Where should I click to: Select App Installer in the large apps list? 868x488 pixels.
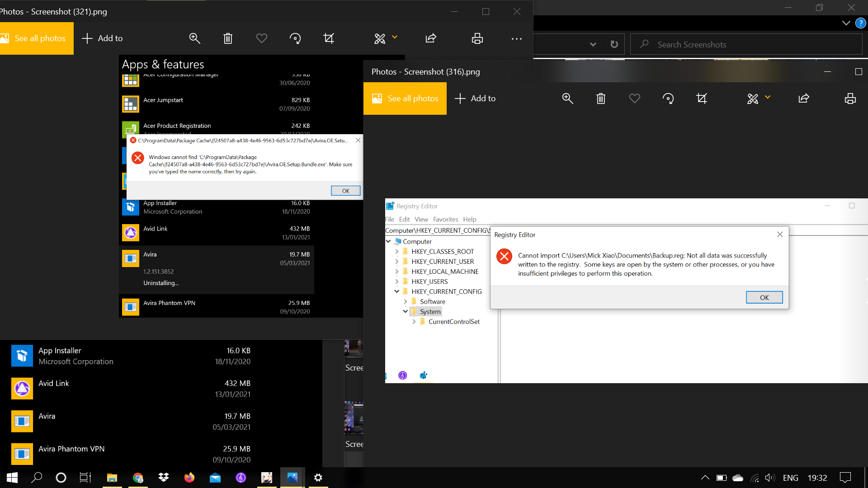click(x=131, y=356)
